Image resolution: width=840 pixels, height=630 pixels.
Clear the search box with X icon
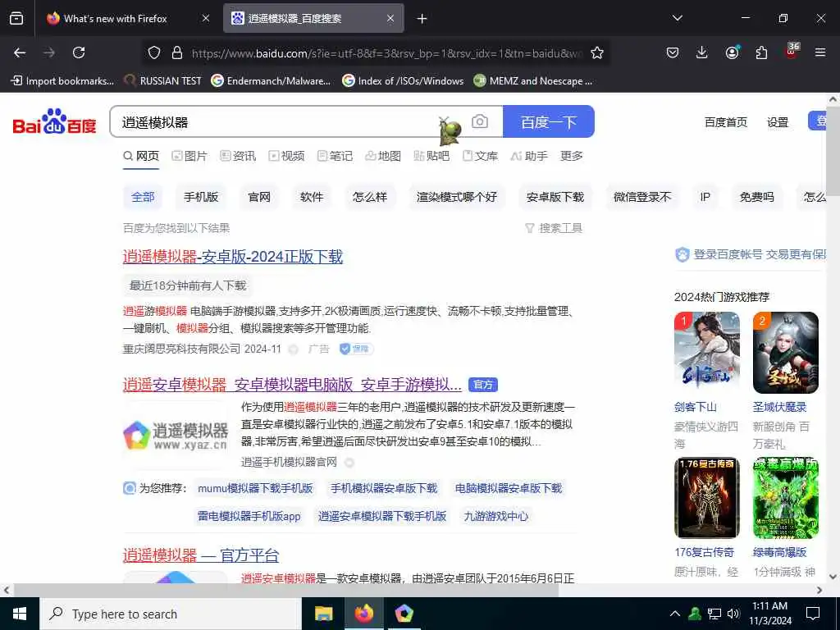pyautogui.click(x=444, y=121)
